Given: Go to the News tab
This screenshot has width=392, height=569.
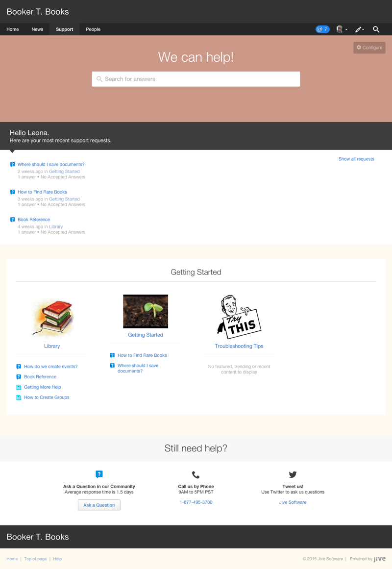Looking at the screenshot, I should tap(37, 29).
